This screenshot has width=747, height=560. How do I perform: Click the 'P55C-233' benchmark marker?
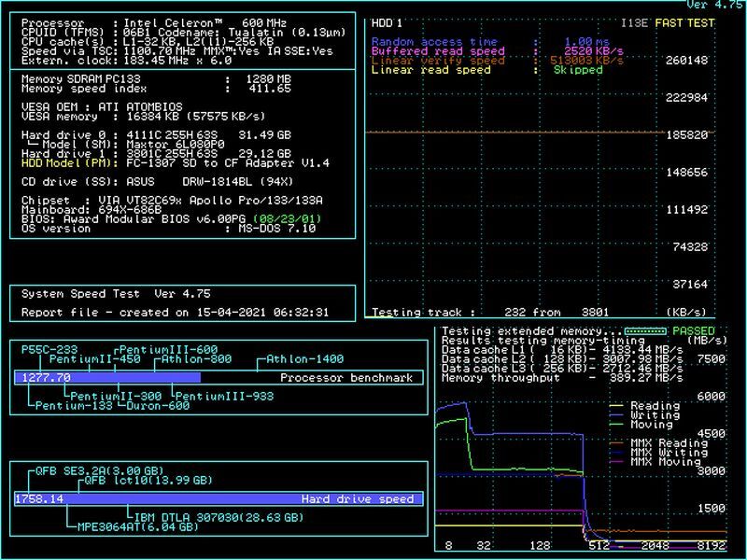[49, 350]
